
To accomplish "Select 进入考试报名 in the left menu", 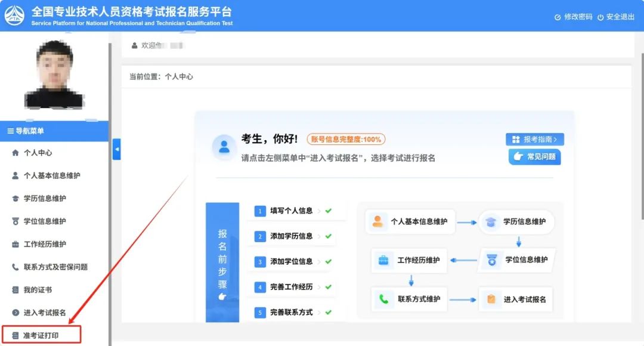I will [44, 313].
